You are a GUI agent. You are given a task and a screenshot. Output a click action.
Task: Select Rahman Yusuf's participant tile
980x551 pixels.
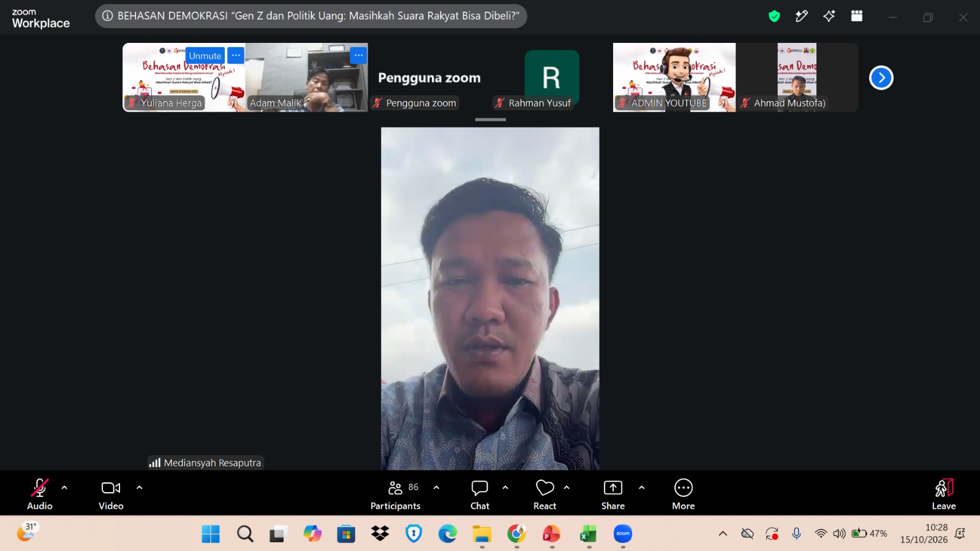click(x=551, y=77)
